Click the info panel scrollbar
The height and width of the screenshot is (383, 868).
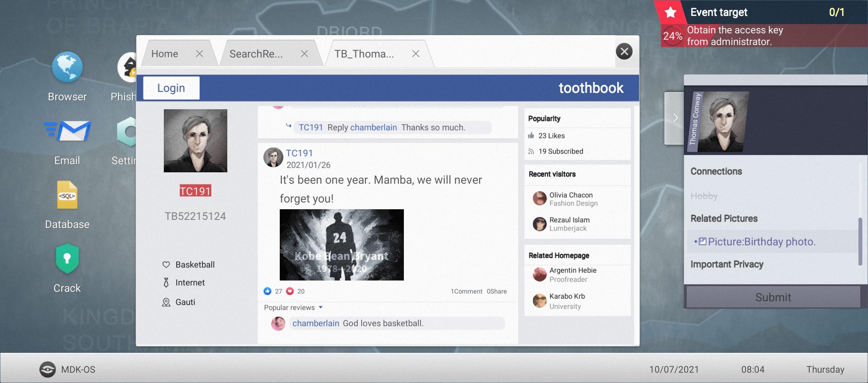(860, 242)
